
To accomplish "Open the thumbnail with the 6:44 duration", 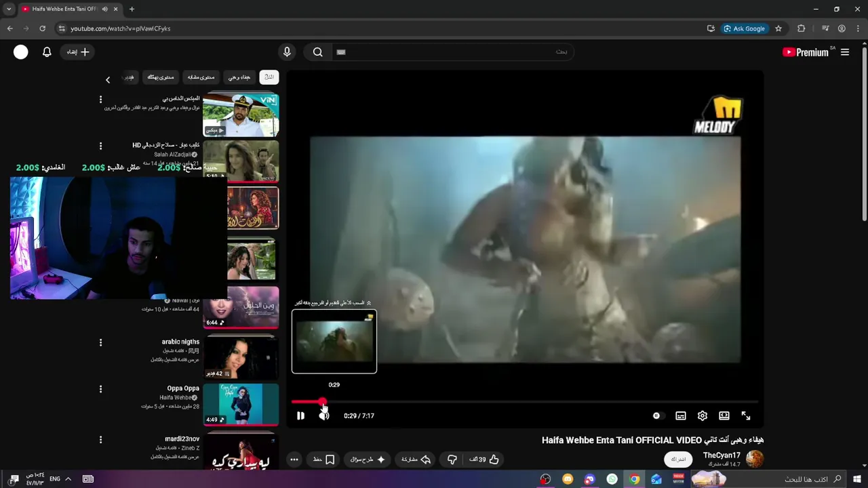I will [x=241, y=307].
